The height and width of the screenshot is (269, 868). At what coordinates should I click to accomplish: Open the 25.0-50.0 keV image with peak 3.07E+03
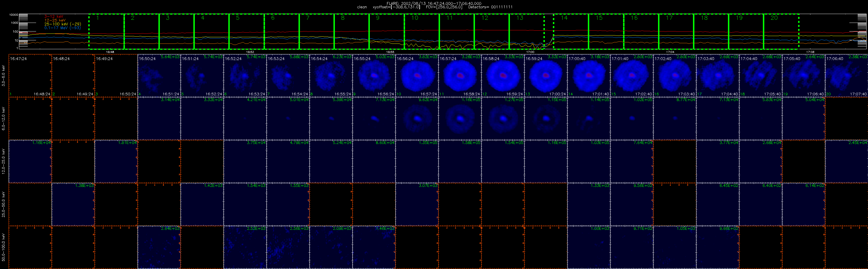[x=417, y=204]
